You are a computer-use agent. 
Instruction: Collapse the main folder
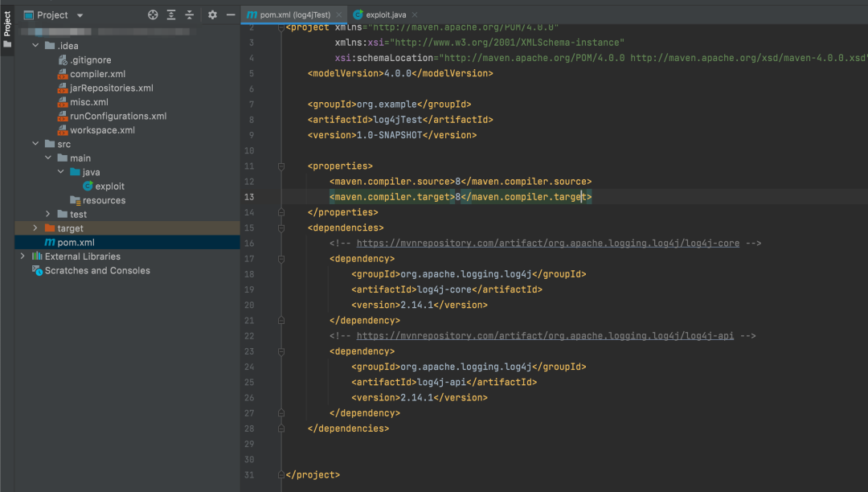click(x=48, y=158)
